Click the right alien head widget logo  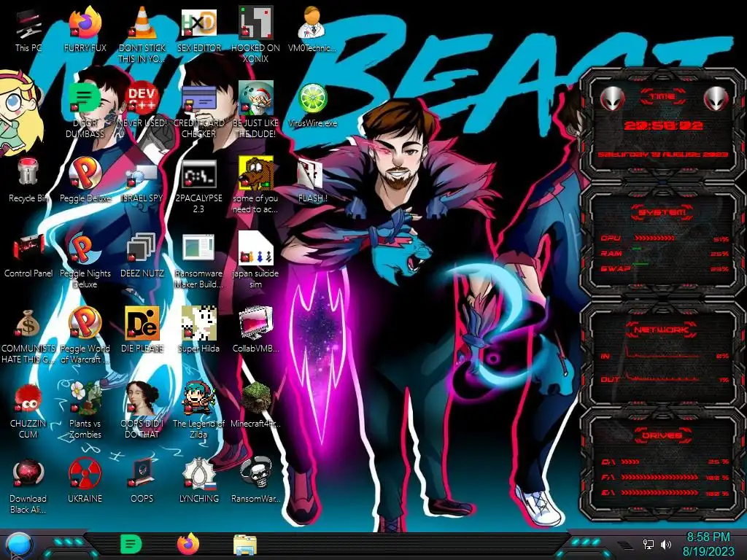tap(716, 99)
